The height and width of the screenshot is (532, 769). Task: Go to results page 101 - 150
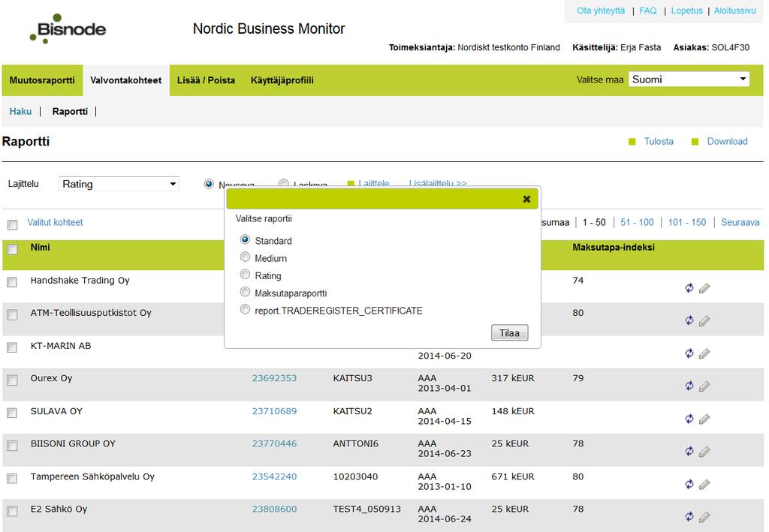tap(687, 222)
